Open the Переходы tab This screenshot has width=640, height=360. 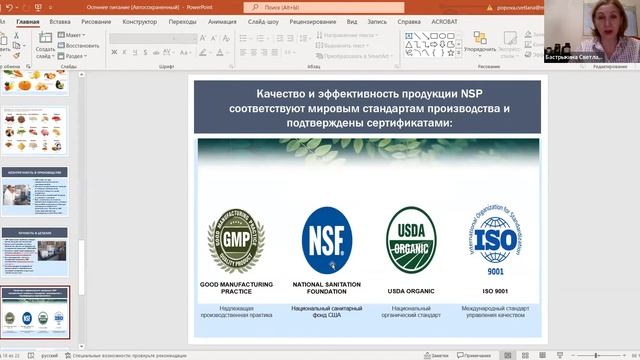[x=182, y=22]
